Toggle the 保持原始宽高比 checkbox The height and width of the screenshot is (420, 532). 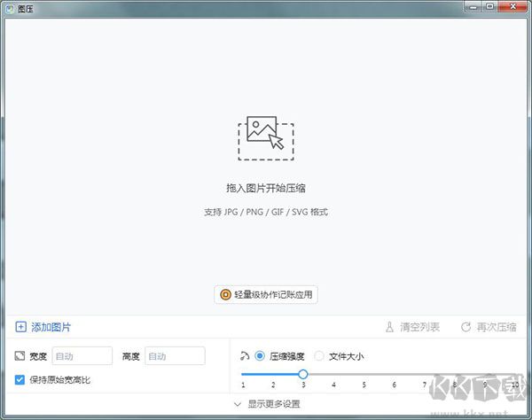pos(20,380)
